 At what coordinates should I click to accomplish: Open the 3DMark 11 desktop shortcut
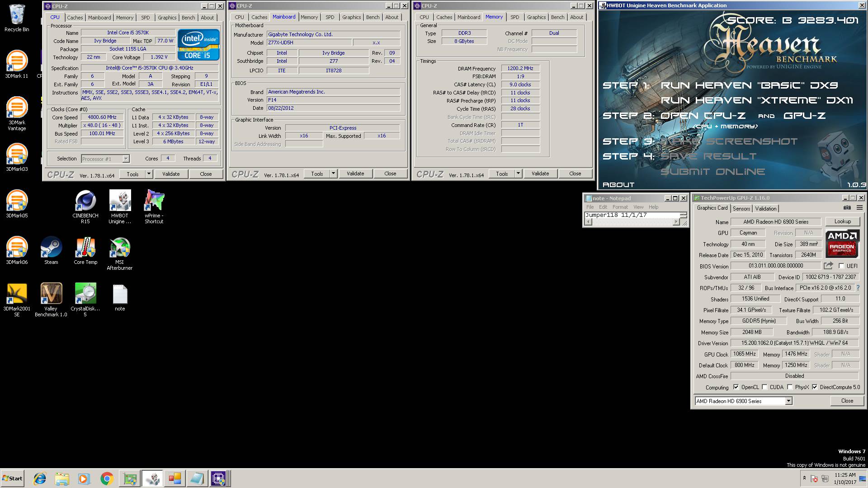[x=17, y=64]
